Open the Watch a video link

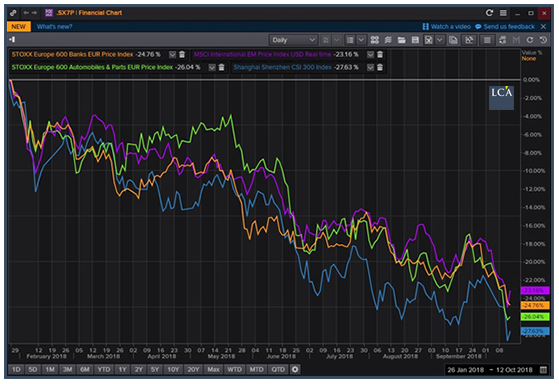(446, 27)
